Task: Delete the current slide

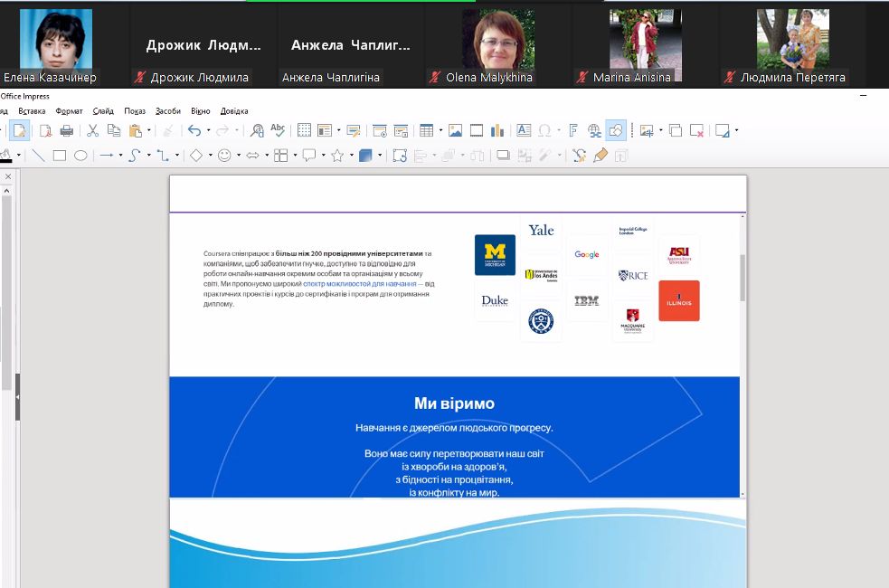Action: (x=696, y=131)
